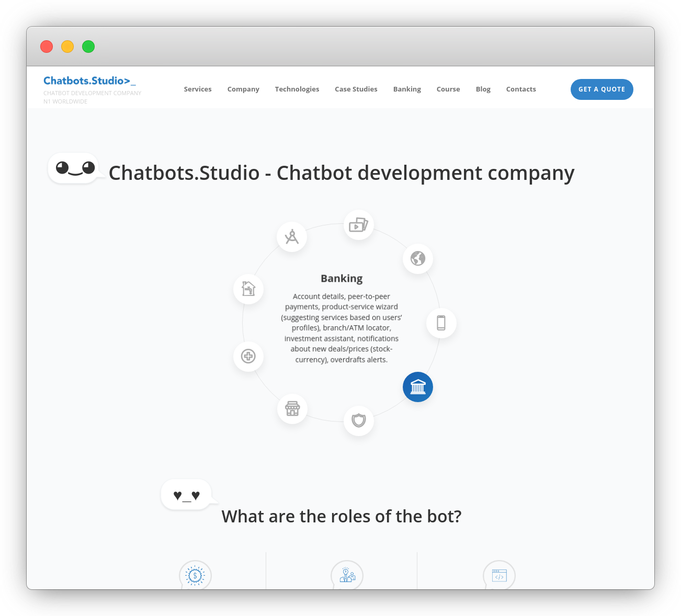Click the dollar coin role icon
This screenshot has width=681, height=616.
(195, 575)
